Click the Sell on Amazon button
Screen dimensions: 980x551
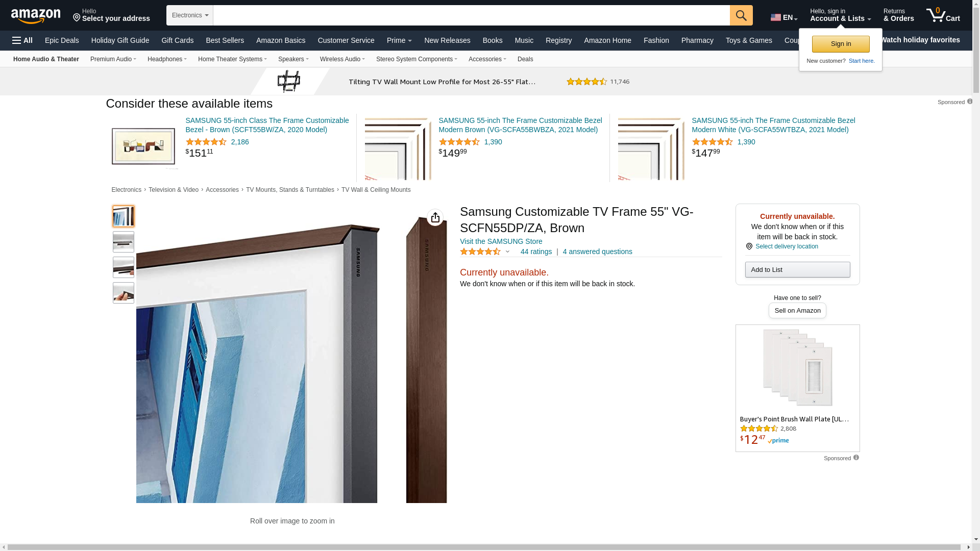point(797,311)
